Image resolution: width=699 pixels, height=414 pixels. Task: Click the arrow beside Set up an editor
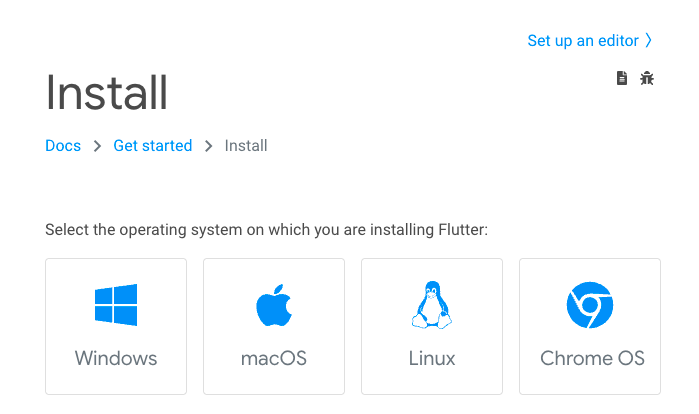click(649, 40)
